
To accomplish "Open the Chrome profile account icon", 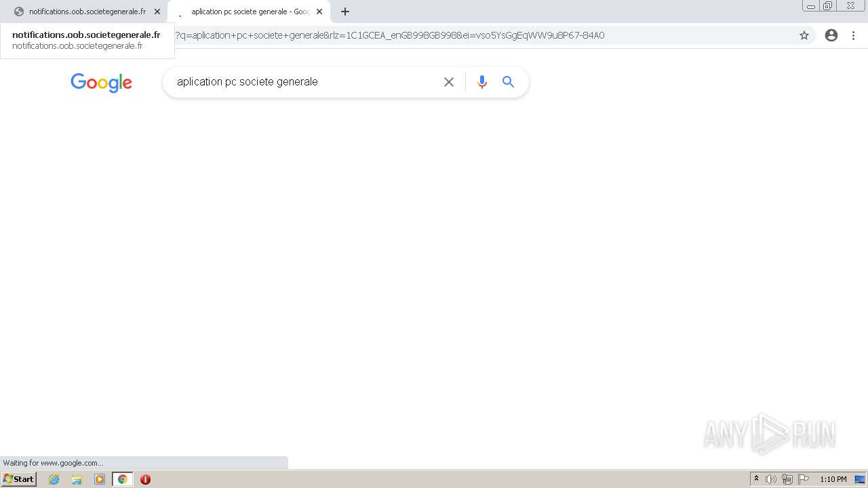I will pyautogui.click(x=831, y=35).
